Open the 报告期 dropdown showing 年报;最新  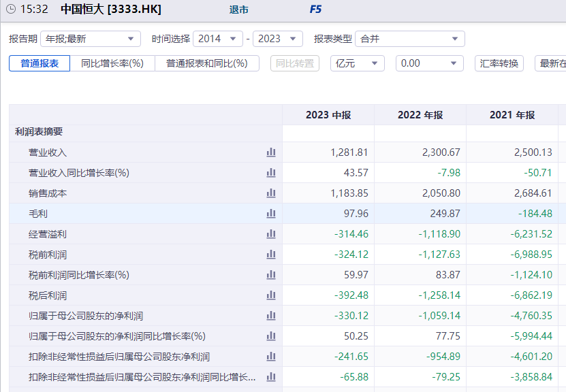[x=91, y=39]
